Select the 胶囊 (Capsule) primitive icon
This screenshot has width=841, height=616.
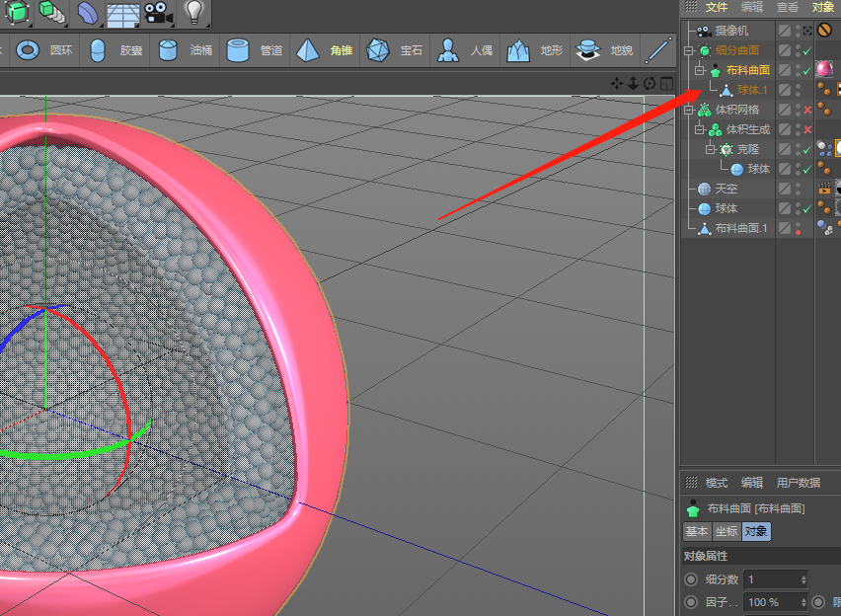tap(97, 50)
